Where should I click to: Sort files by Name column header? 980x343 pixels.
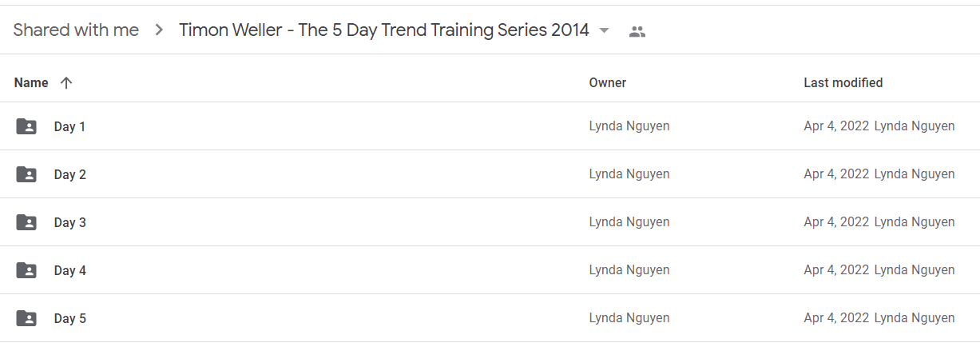31,82
